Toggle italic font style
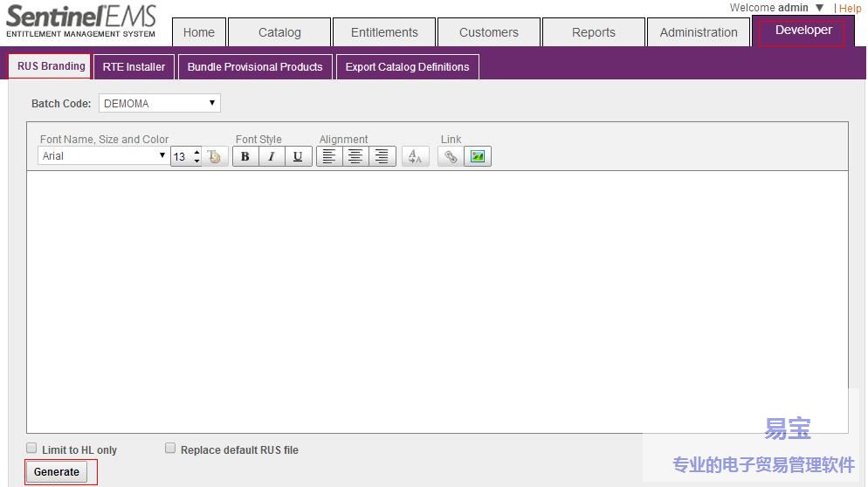 272,156
